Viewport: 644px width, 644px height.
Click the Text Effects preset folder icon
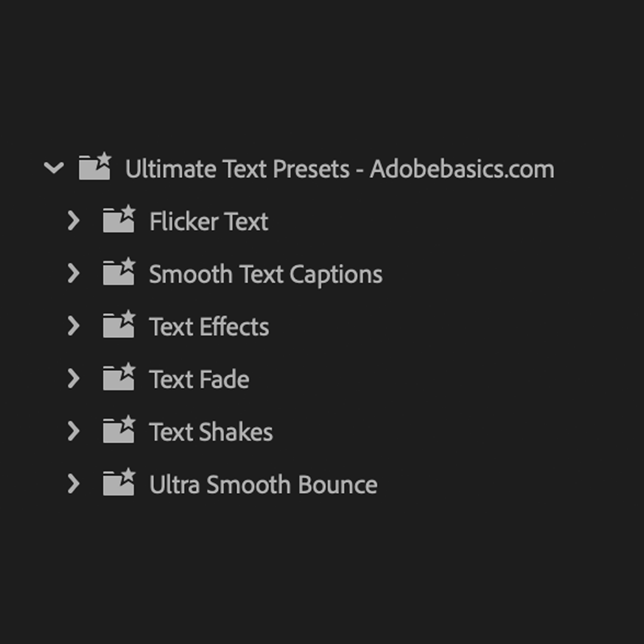point(119,326)
